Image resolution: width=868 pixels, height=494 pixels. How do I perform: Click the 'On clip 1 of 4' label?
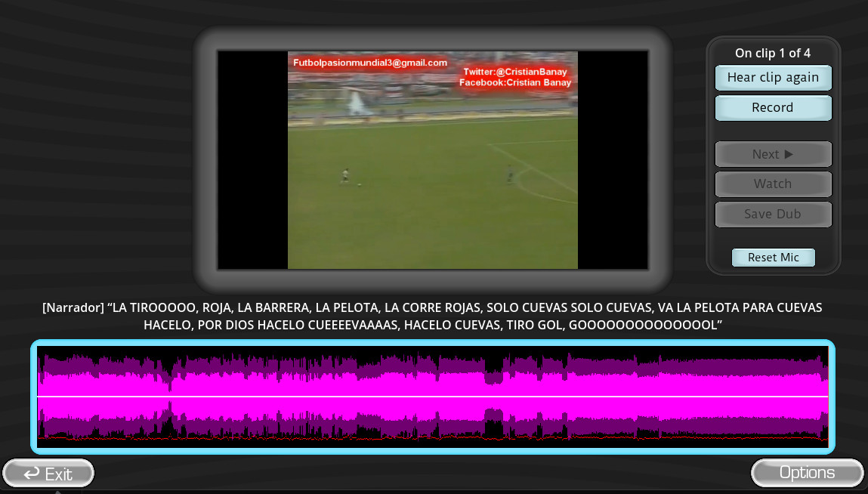(x=773, y=53)
